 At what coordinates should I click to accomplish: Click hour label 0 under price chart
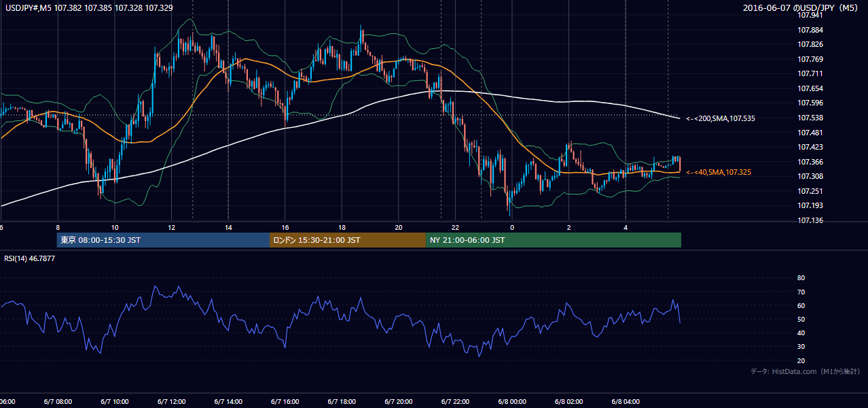[x=512, y=228]
